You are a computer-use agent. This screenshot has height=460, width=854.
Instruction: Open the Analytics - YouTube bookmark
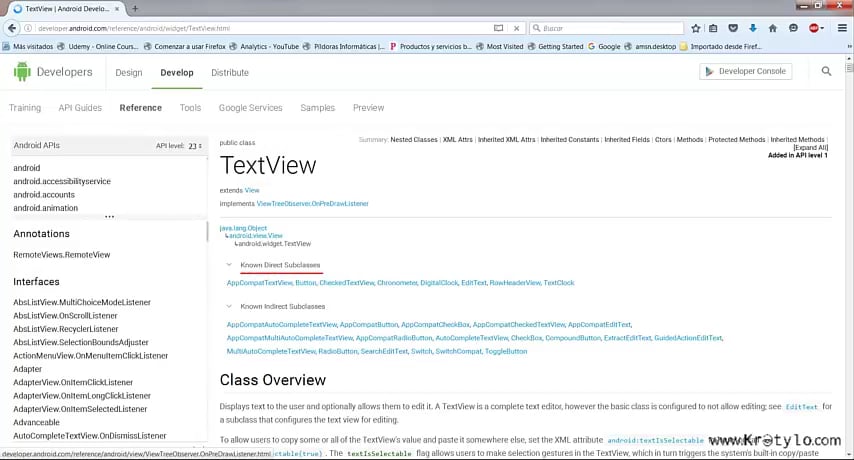click(x=264, y=46)
